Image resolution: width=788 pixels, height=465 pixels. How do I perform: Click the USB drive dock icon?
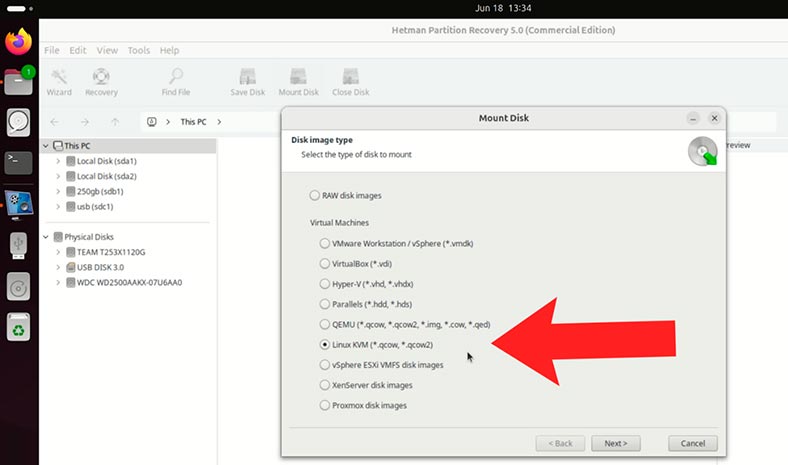[x=19, y=246]
